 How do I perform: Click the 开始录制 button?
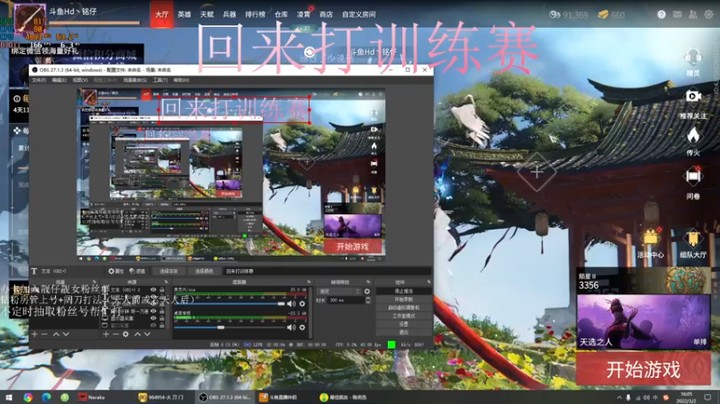coord(404,299)
